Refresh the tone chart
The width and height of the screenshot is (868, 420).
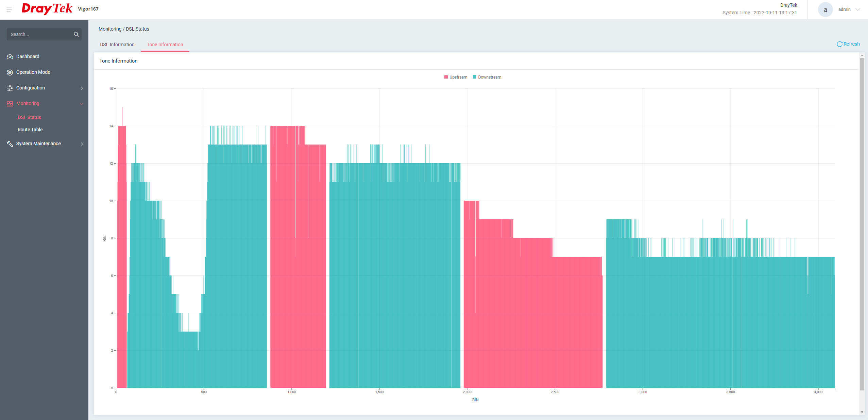coord(848,44)
